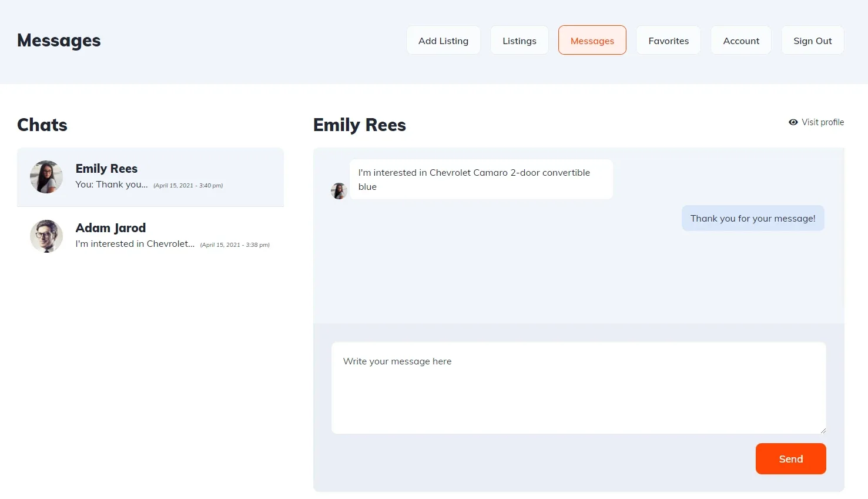Click Sign Out

coord(812,41)
